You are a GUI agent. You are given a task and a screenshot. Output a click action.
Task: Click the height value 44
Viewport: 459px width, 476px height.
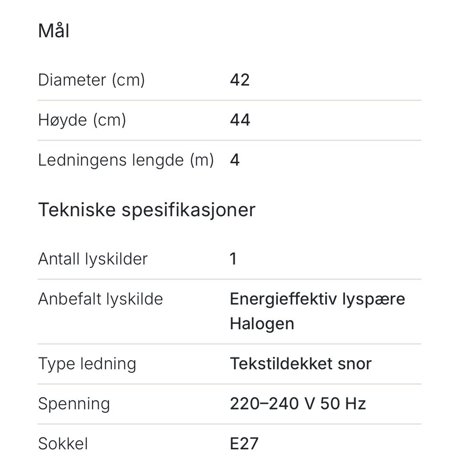[x=240, y=120]
